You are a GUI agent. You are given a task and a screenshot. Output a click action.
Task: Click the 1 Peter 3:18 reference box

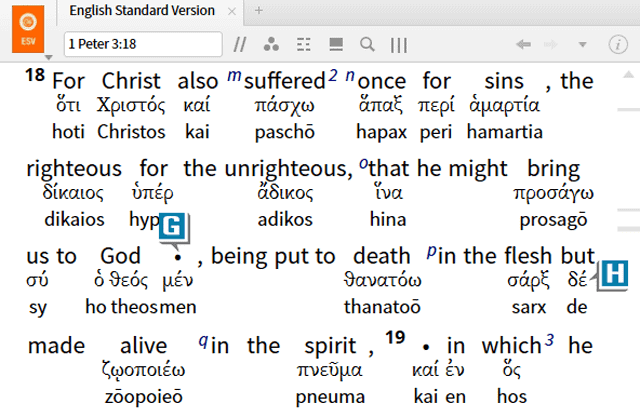coord(141,44)
